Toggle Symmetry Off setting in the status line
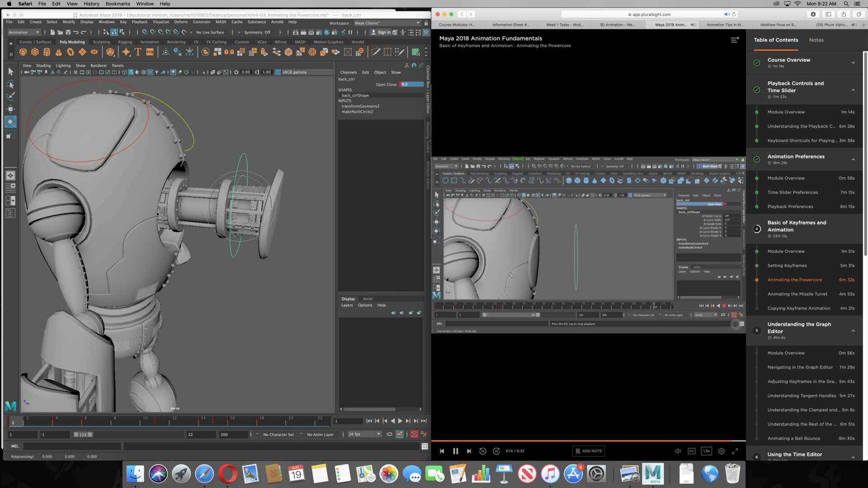 pyautogui.click(x=257, y=32)
